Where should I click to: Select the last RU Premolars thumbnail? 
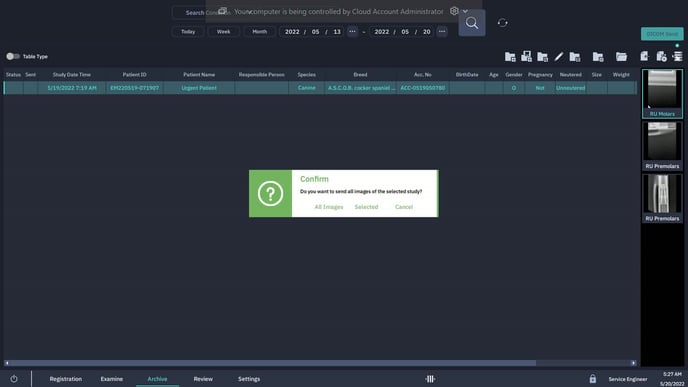(x=662, y=198)
